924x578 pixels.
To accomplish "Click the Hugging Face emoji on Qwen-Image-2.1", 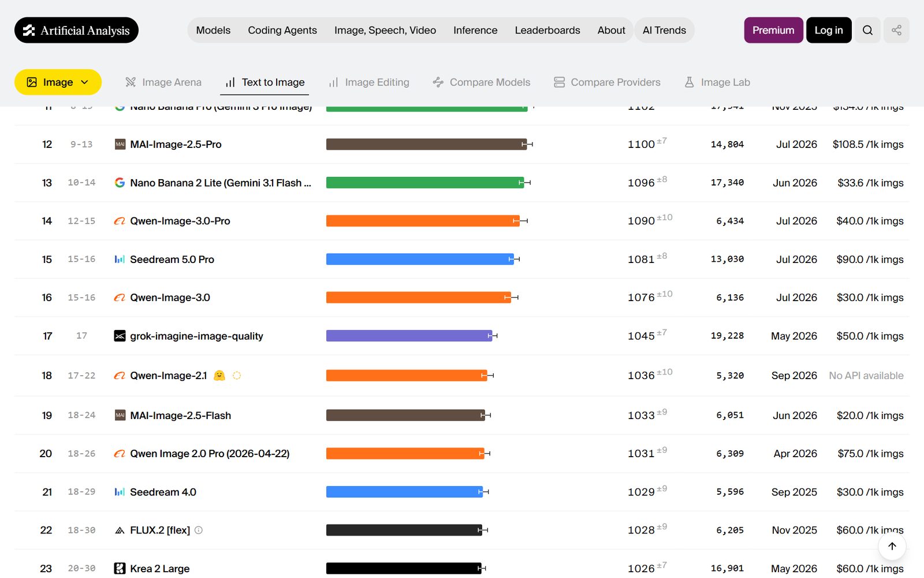I will [x=219, y=376].
